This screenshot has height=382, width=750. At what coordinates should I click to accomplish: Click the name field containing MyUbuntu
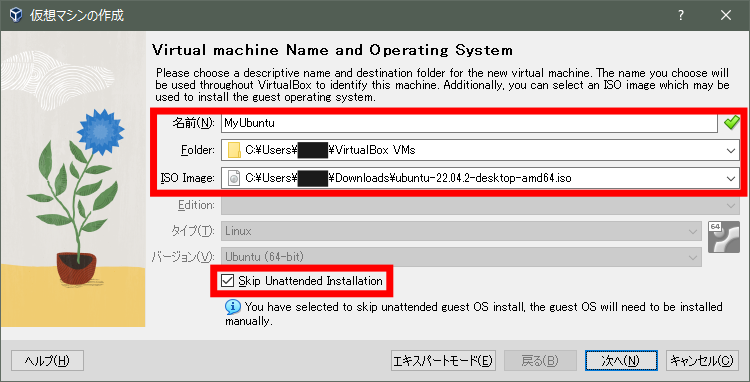click(469, 123)
